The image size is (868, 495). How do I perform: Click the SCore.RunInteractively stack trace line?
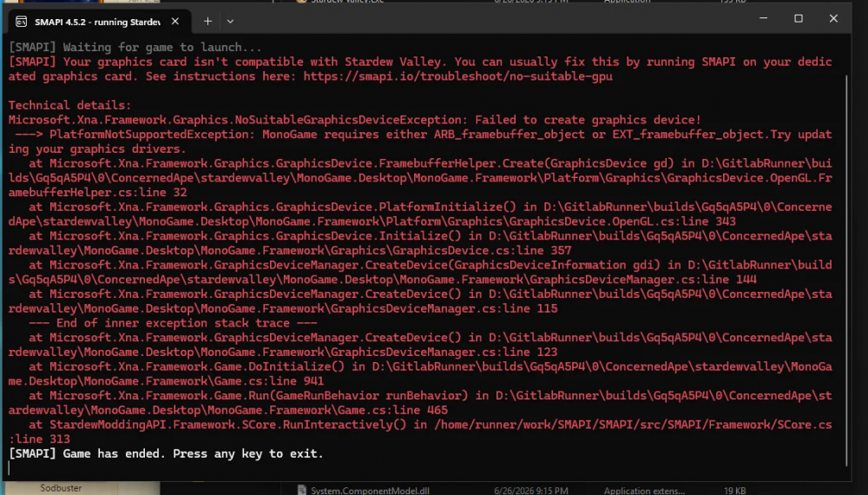[x=420, y=432]
